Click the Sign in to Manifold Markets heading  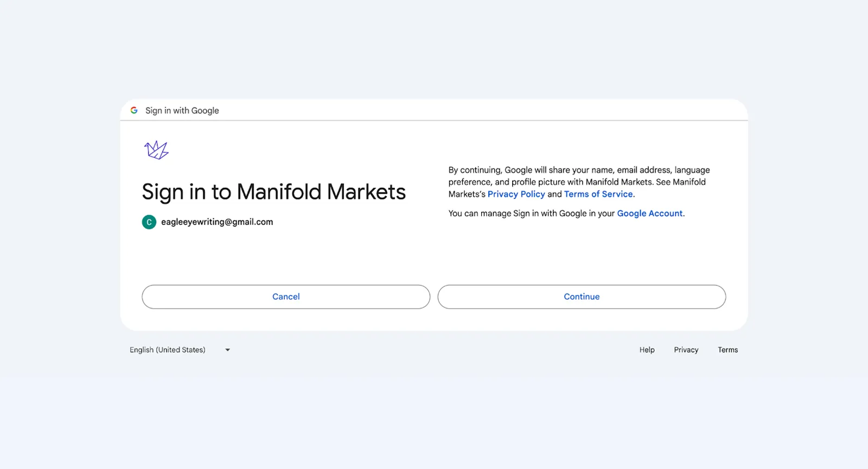coord(274,192)
